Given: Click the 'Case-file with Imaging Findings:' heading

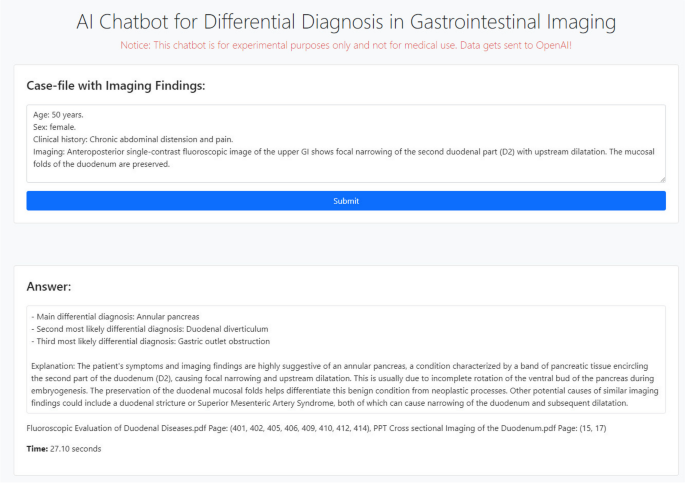Looking at the screenshot, I should point(115,86).
